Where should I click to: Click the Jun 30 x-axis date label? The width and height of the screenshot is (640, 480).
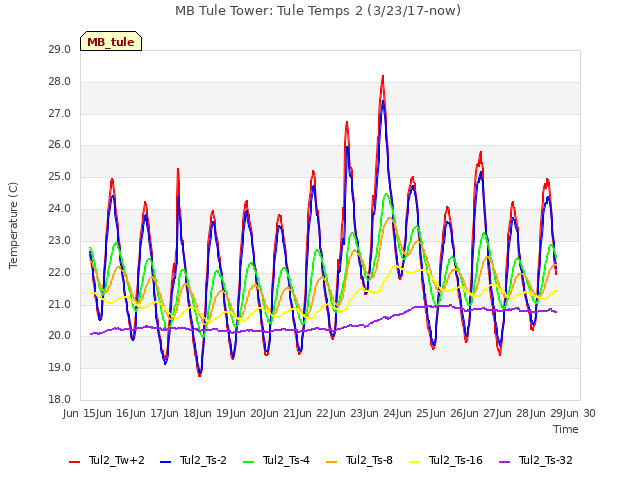[580, 413]
